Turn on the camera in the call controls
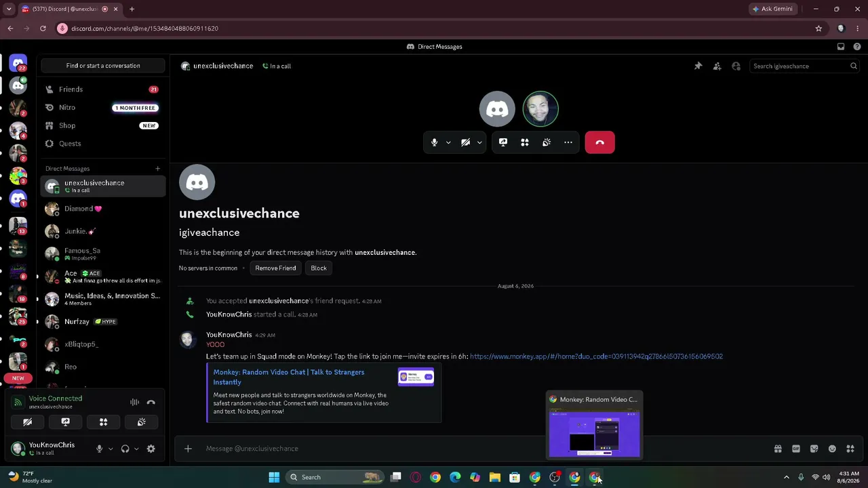This screenshot has height=488, width=868. point(465,142)
